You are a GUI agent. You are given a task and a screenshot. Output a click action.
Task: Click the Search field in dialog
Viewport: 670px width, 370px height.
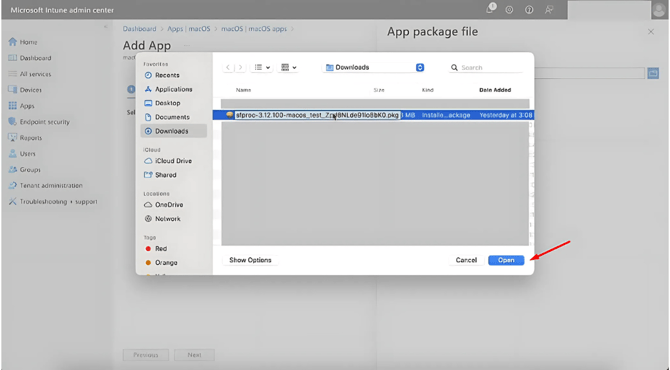(486, 68)
